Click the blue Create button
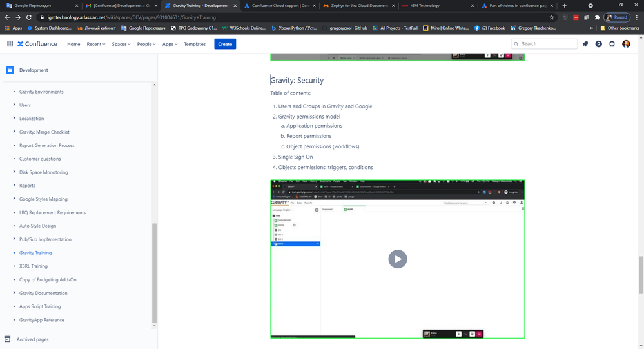The image size is (644, 349). click(225, 44)
